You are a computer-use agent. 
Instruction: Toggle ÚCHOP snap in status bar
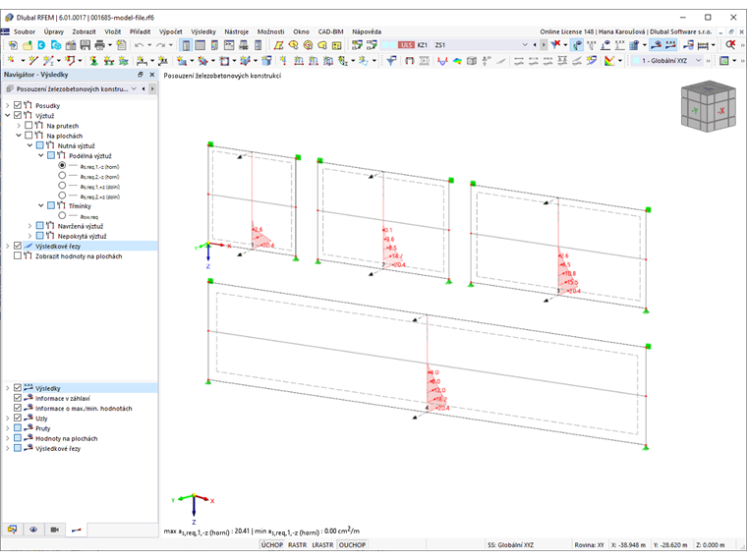[x=272, y=544]
